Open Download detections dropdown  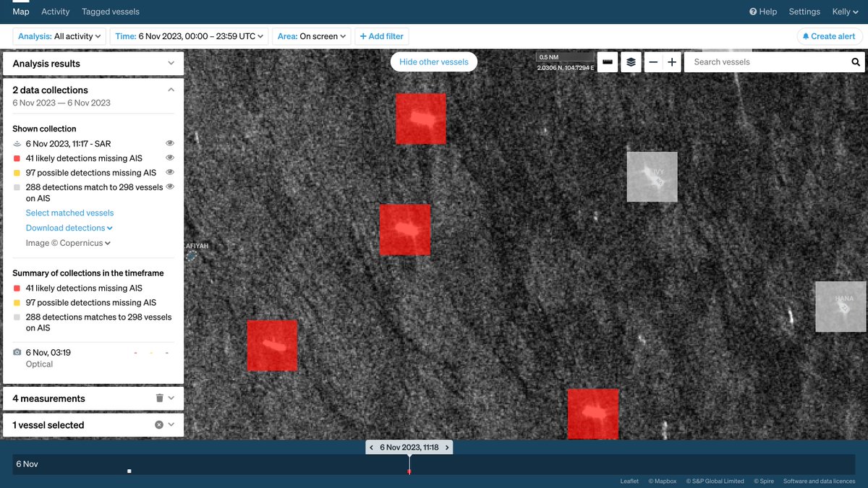pyautogui.click(x=69, y=228)
